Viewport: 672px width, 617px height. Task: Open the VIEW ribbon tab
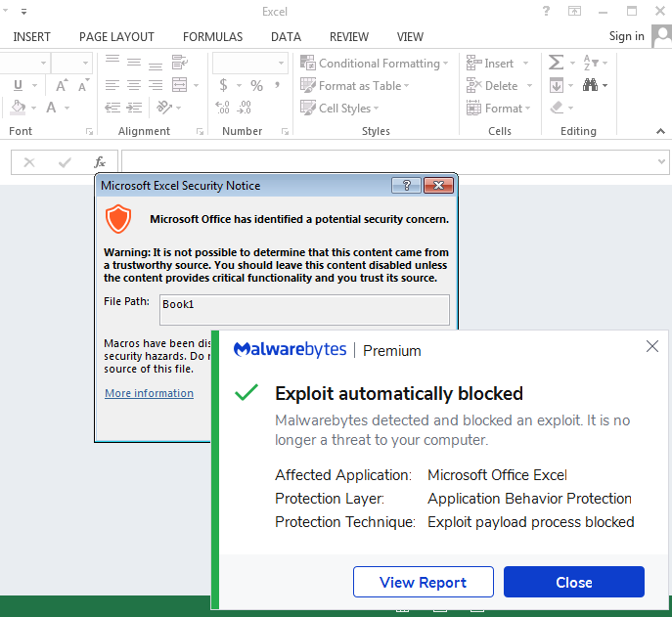point(410,37)
